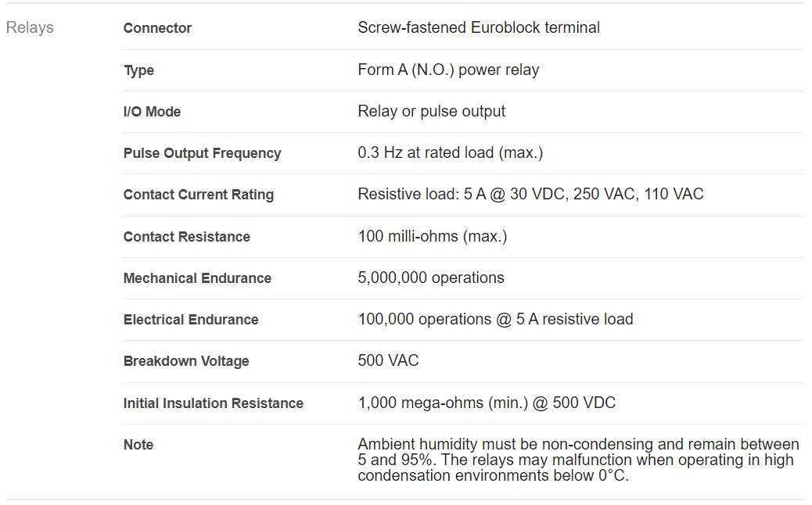Click the 5,000,000 operations value
812x505 pixels.
pyautogui.click(x=430, y=278)
